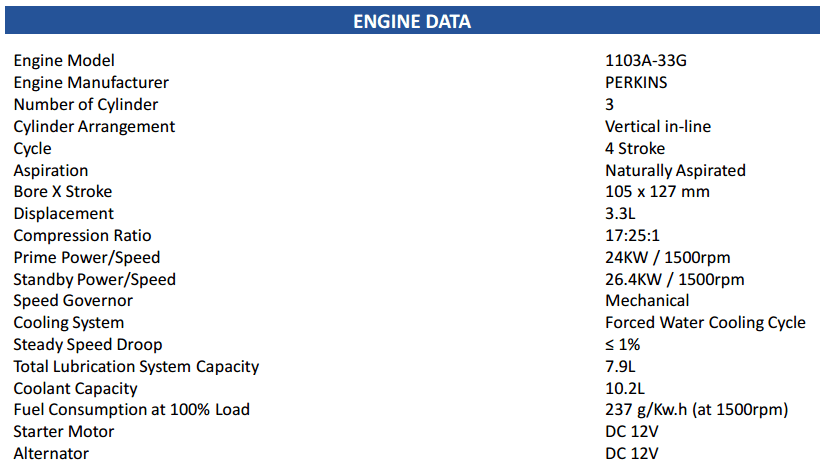
Task: Click the 4 Stroke cycle value
Action: click(635, 149)
